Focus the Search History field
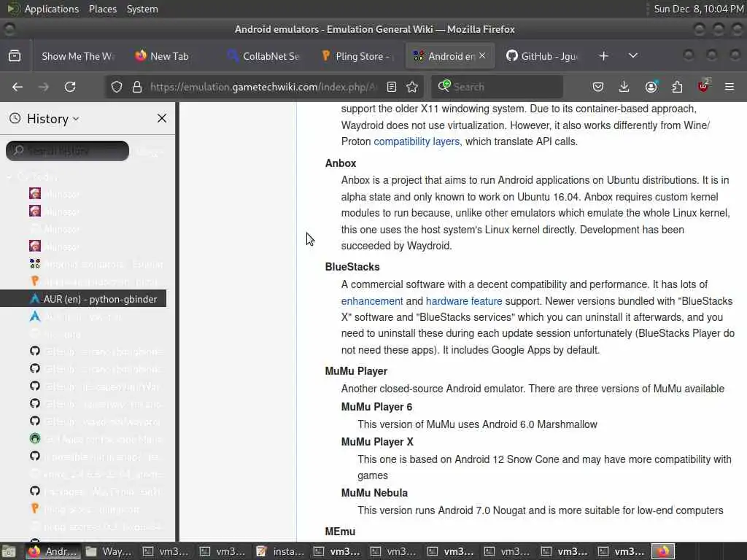 click(68, 150)
